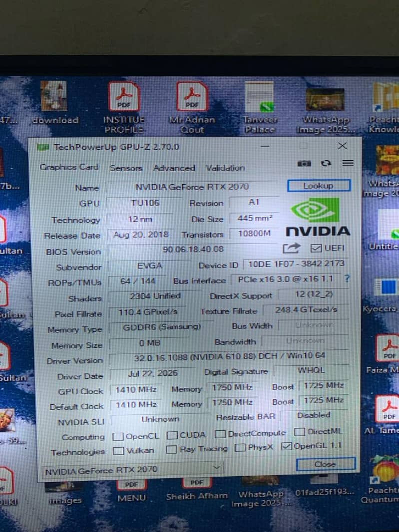Select the 01fad25f193 desktop file
Viewport: 399px width, 532px height.
click(x=324, y=485)
